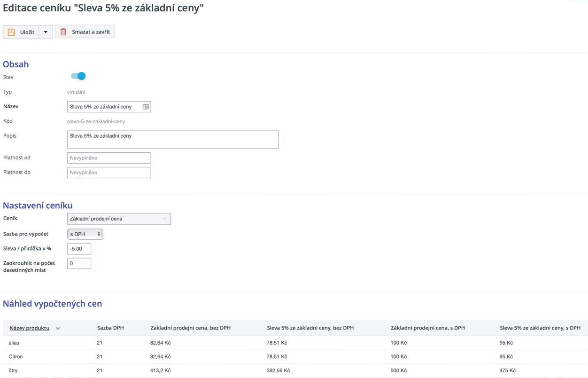This screenshot has height=378, width=588.
Task: Click the floppy disk save icon
Action: pos(11,32)
